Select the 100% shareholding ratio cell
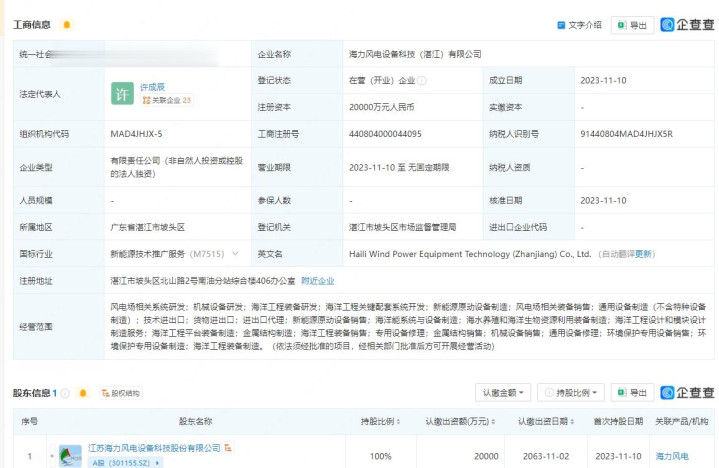The width and height of the screenshot is (719, 468). tap(381, 457)
